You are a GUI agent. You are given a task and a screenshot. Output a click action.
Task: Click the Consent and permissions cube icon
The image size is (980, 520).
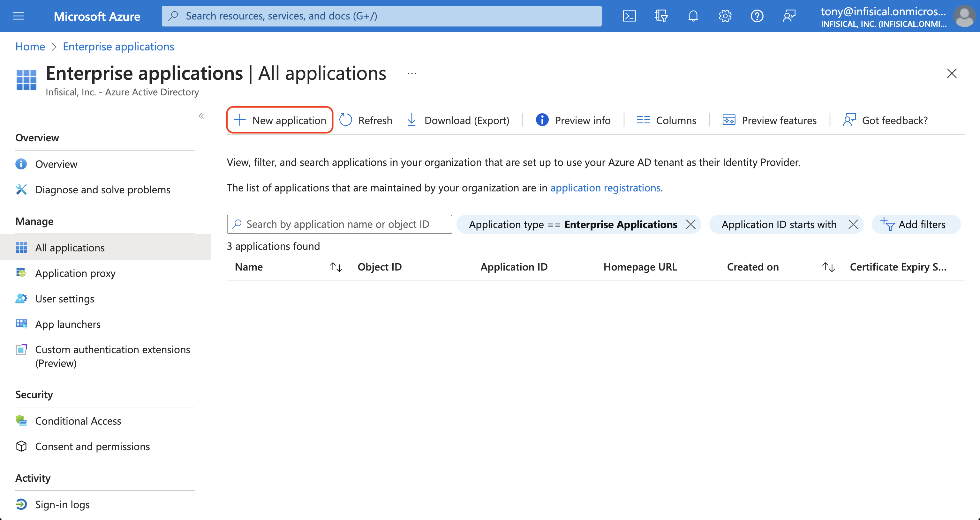[x=21, y=446]
